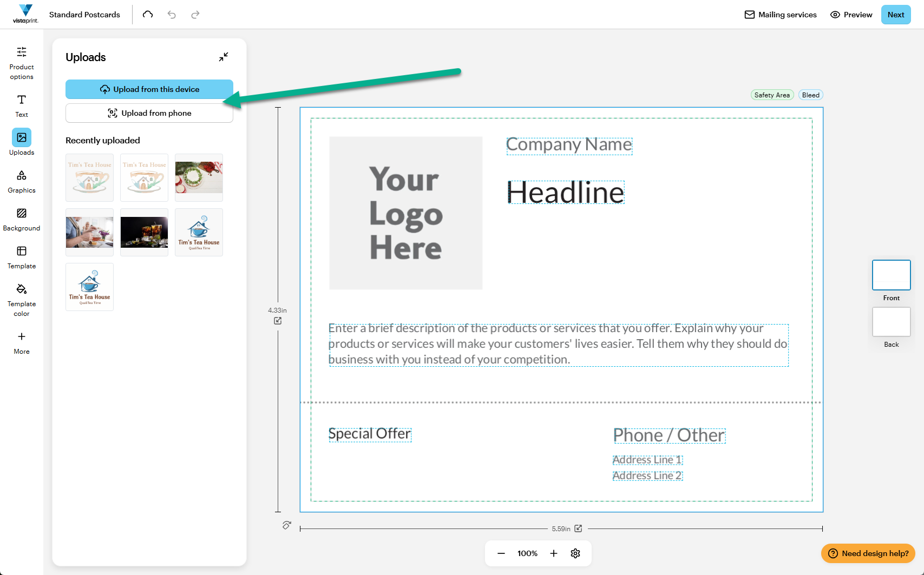Image resolution: width=924 pixels, height=575 pixels.
Task: Click the 100% zoom level
Action: pyautogui.click(x=527, y=553)
